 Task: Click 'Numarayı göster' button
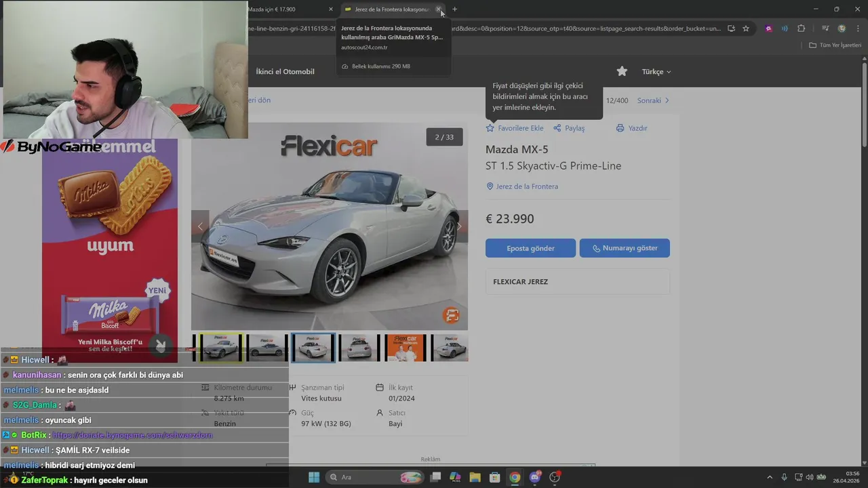coord(625,248)
